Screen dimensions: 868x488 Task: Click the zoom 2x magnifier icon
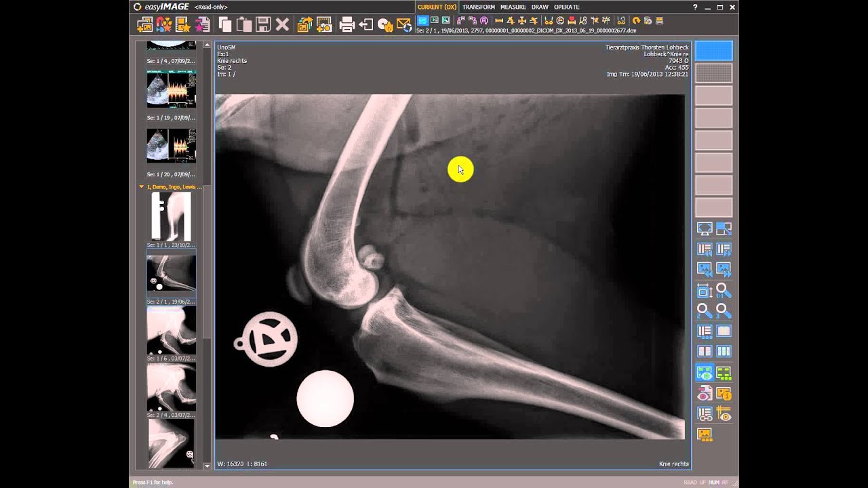click(705, 311)
